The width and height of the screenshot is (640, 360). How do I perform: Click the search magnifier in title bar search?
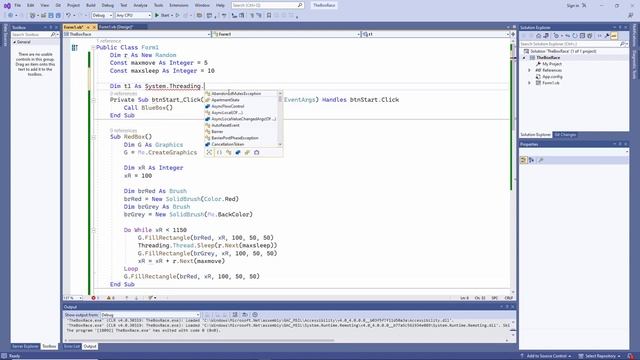coord(300,5)
